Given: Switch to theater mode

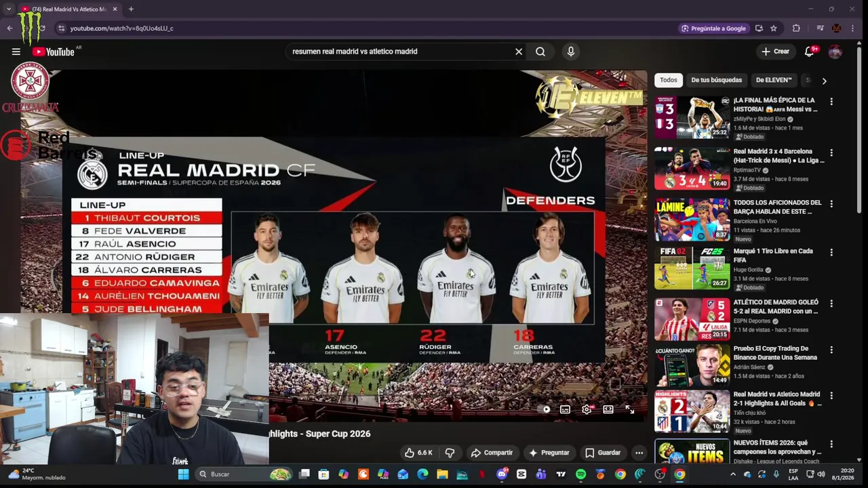Looking at the screenshot, I should (608, 409).
